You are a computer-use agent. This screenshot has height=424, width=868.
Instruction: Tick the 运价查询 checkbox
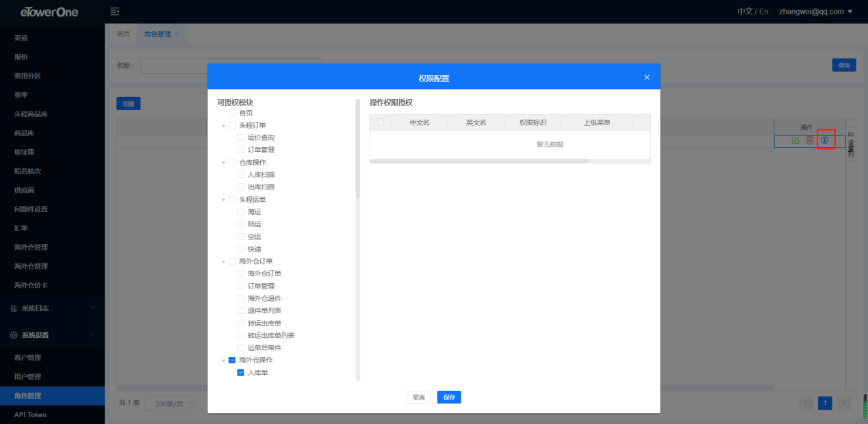(x=240, y=137)
